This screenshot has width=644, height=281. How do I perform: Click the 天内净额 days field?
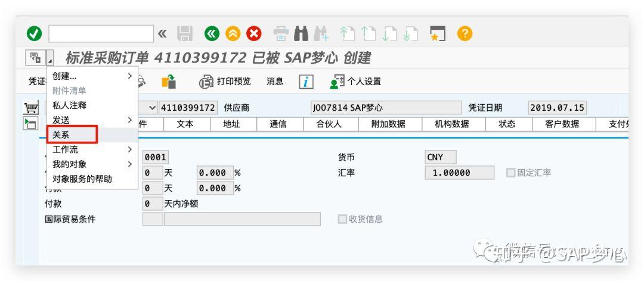(153, 204)
